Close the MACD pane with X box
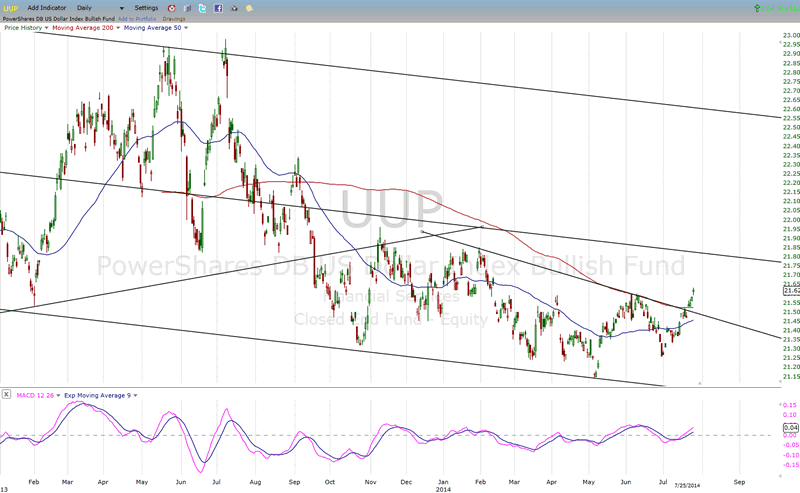The width and height of the screenshot is (800, 493). pyautogui.click(x=6, y=394)
